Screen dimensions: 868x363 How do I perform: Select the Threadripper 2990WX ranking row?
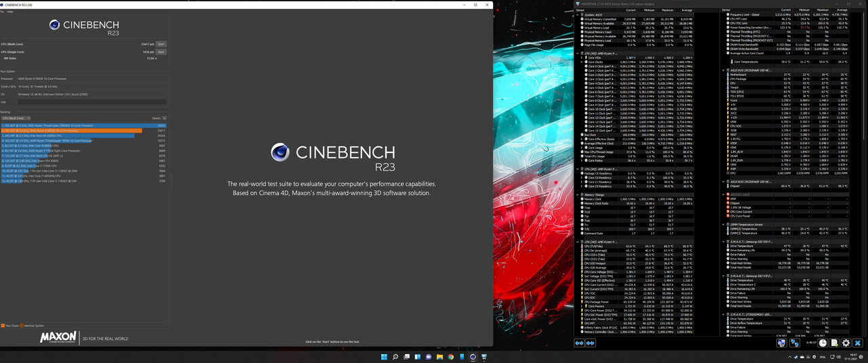click(83, 126)
